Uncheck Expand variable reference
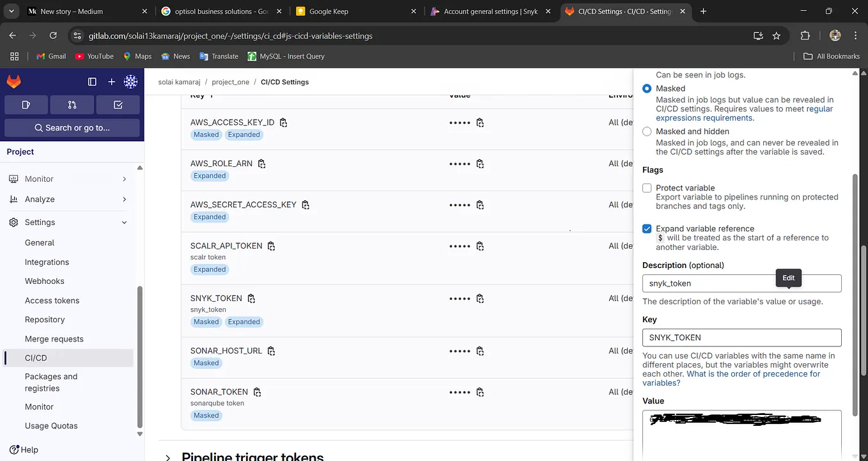Image resolution: width=868 pixels, height=461 pixels. point(647,228)
